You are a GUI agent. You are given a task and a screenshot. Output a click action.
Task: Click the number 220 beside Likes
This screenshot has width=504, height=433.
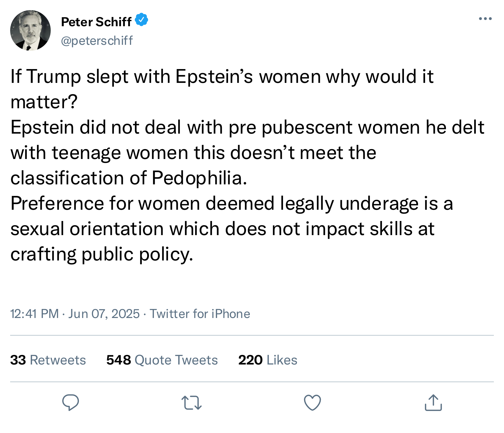[x=250, y=360]
